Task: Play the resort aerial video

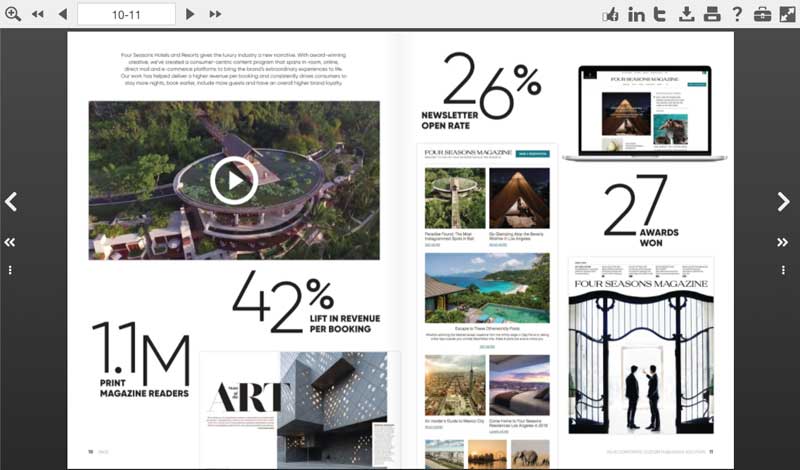Action: tap(234, 181)
